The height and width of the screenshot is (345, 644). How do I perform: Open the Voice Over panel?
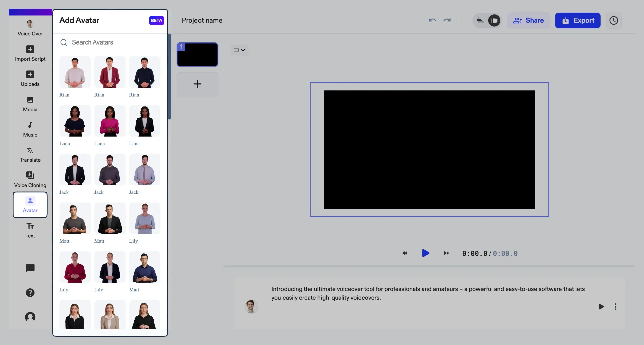[x=30, y=28]
